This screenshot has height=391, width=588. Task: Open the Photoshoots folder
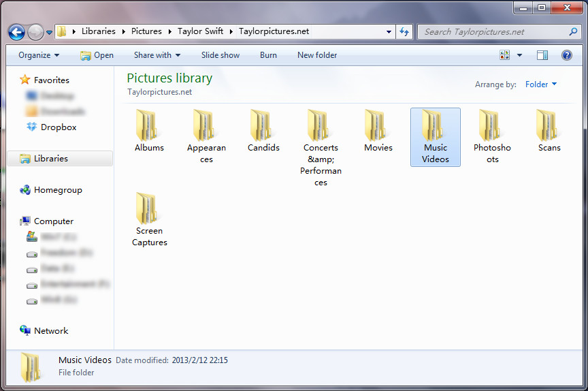(491, 126)
